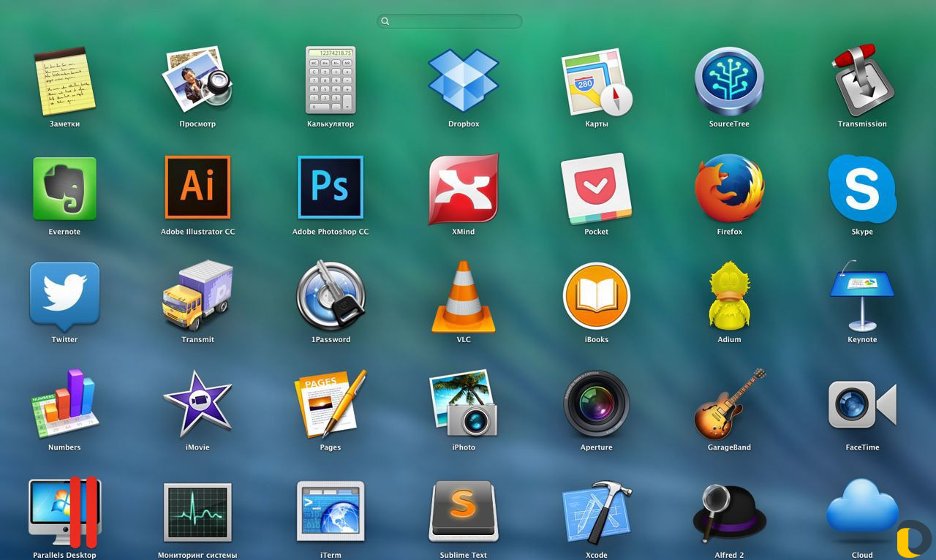Launch Aperture
The height and width of the screenshot is (560, 936).
pyautogui.click(x=597, y=404)
